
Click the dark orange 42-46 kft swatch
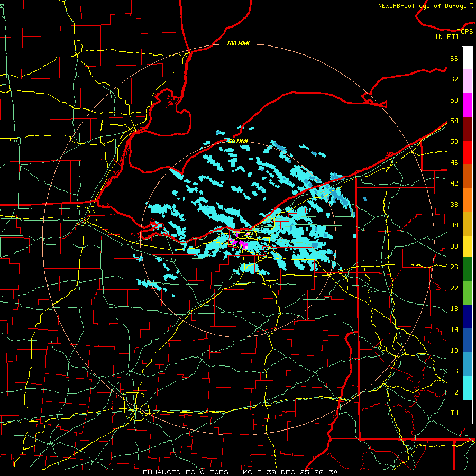pyautogui.click(x=467, y=176)
